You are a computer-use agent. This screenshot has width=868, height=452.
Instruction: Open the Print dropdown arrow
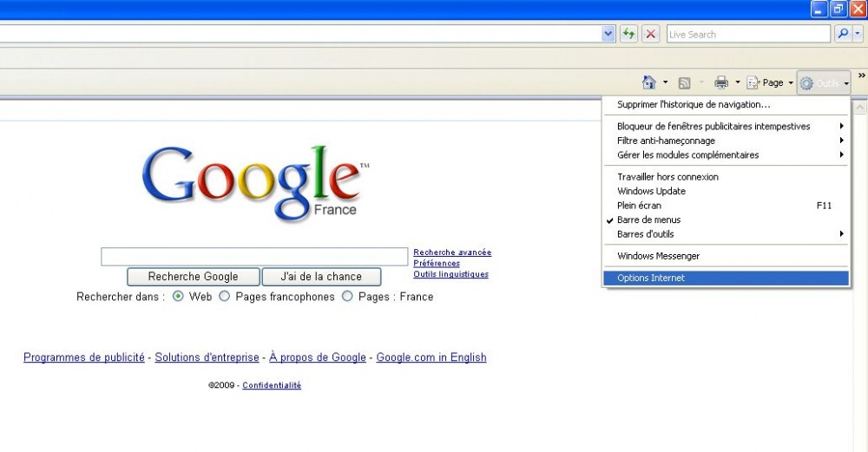737,83
